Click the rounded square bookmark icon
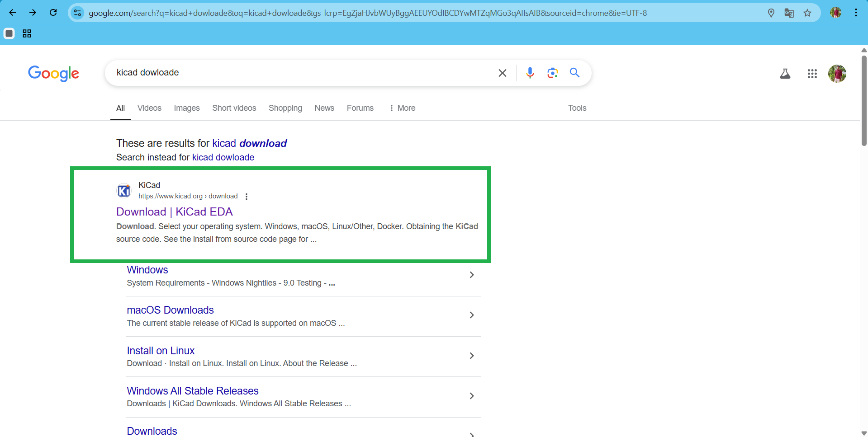Screen dimensions: 868x437 [9, 33]
